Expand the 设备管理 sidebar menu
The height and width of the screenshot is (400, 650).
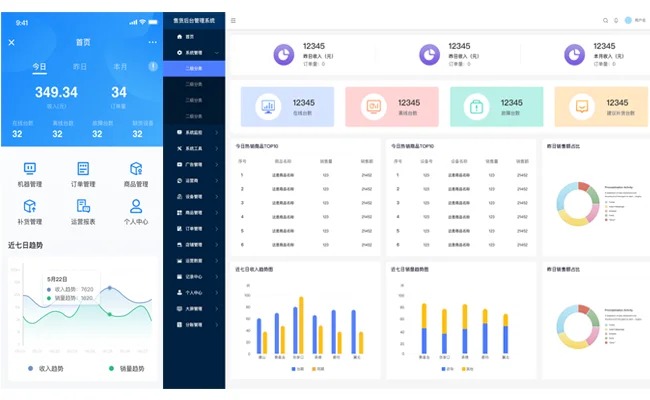click(193, 196)
